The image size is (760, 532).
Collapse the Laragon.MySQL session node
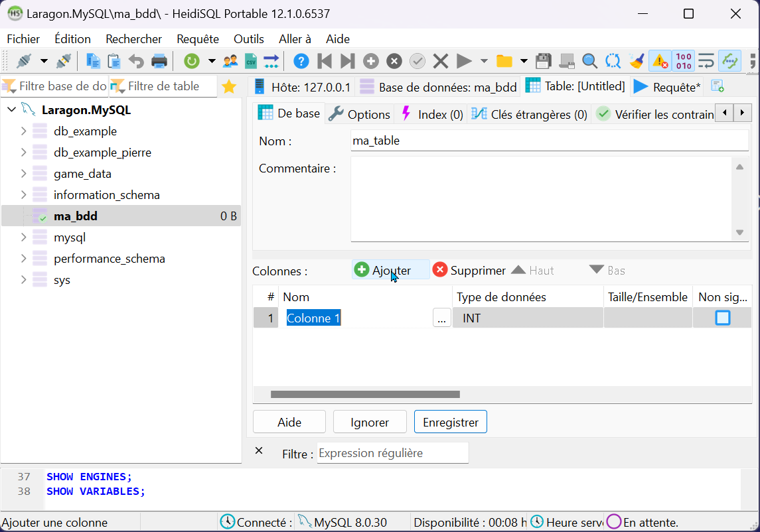click(x=11, y=109)
